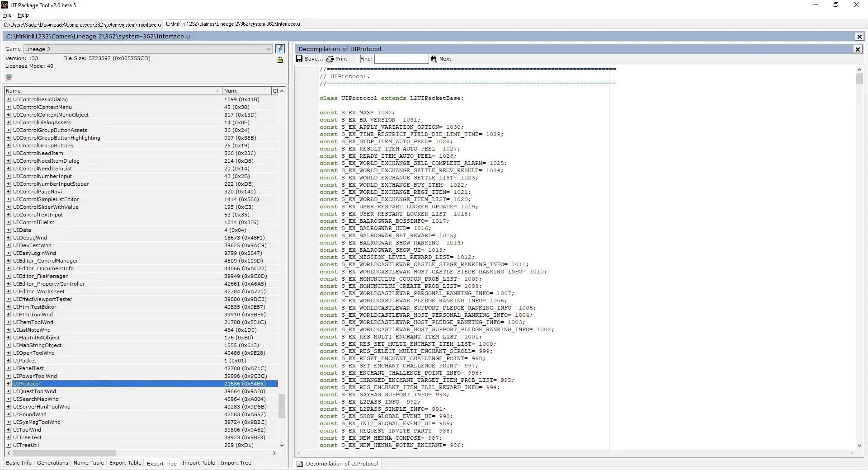Screen dimensions: 868x470
Task: Click code line 'const S_EX_L2PASS_INFO= 992;'
Action: 370,402
